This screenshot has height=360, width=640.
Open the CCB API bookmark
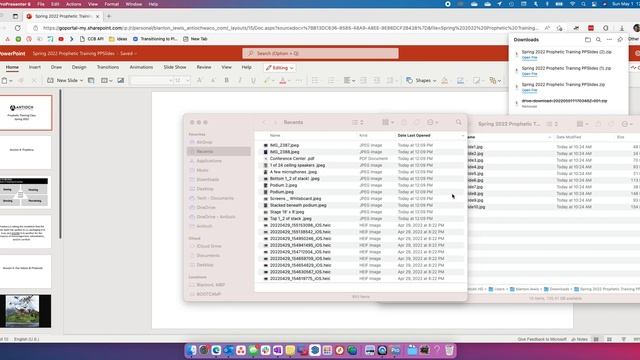[x=92, y=39]
